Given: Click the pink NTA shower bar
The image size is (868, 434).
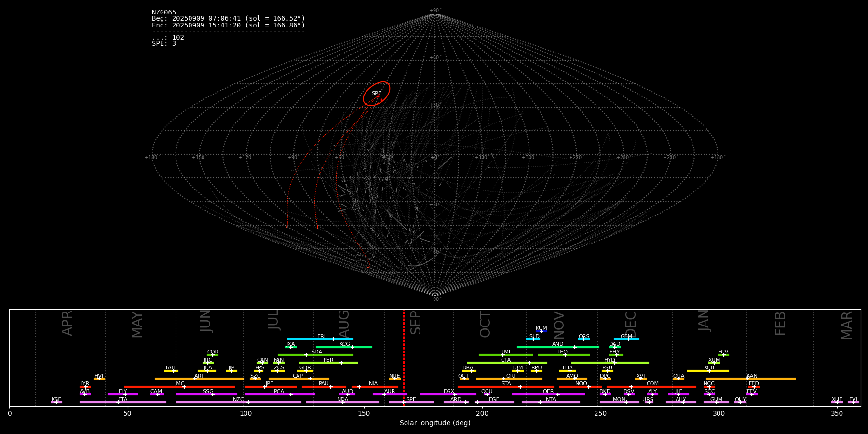Looking at the screenshot, I should (x=551, y=402).
